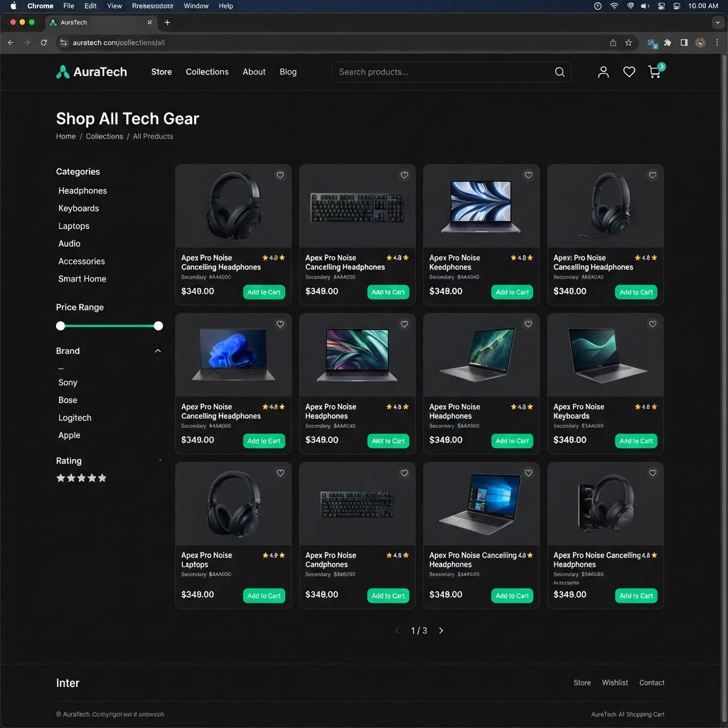
Task: Reload the page in Chrome
Action: pyautogui.click(x=43, y=43)
